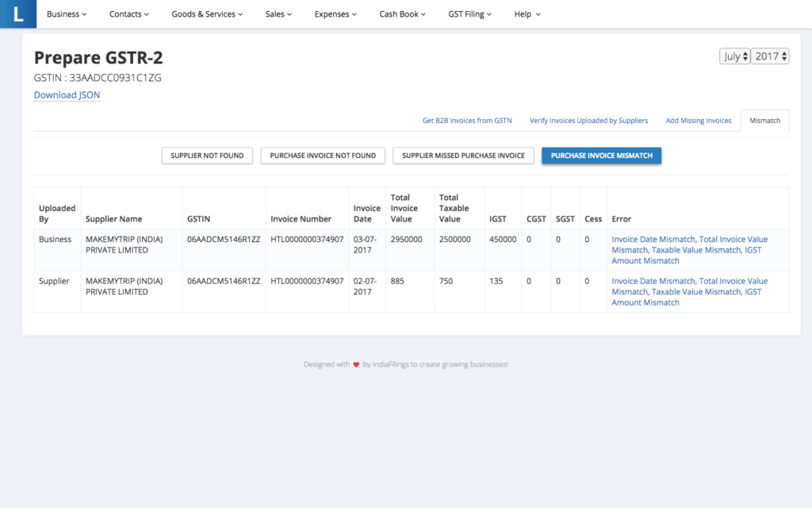Viewport: 812px width, 508px height.
Task: Expand the GST Filing menu
Action: point(469,13)
